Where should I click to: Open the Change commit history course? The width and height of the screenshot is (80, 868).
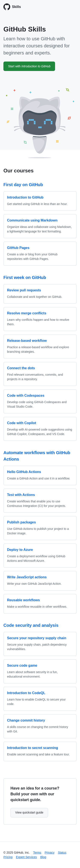pyautogui.click(x=26, y=720)
